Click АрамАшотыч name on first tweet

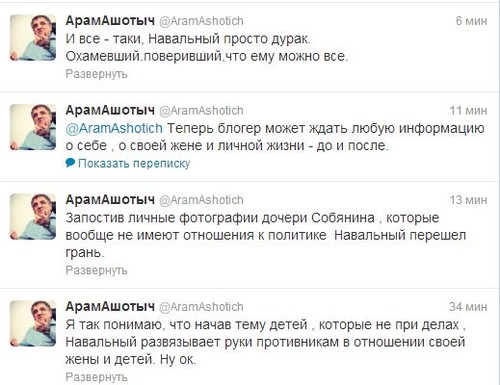110,21
